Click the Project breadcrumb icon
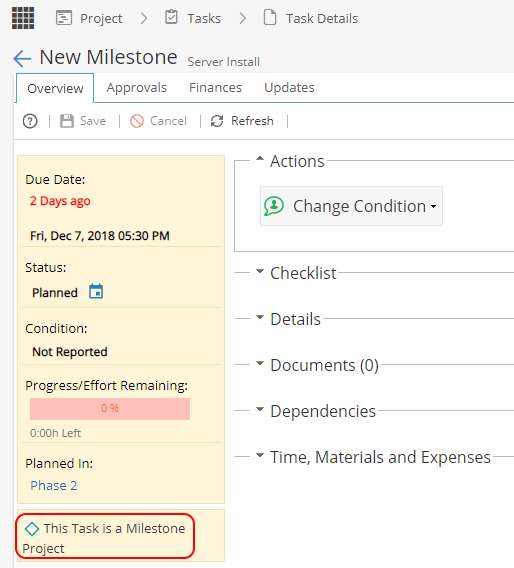 [x=64, y=18]
